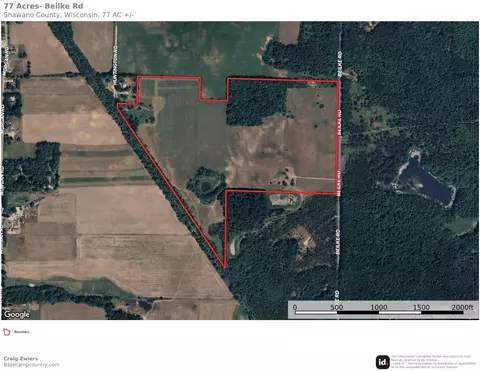Click the '1000' scale label
This screenshot has width=480, height=371.
coord(379,307)
